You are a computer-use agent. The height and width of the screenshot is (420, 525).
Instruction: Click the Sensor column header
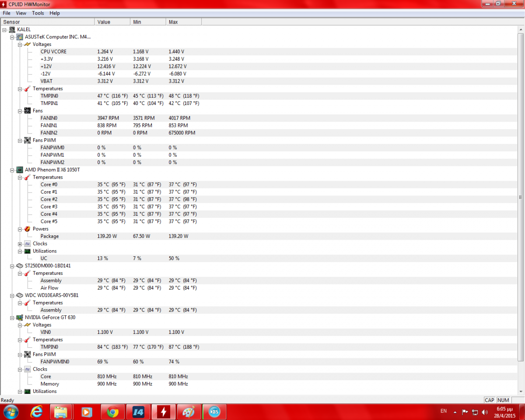click(48, 22)
